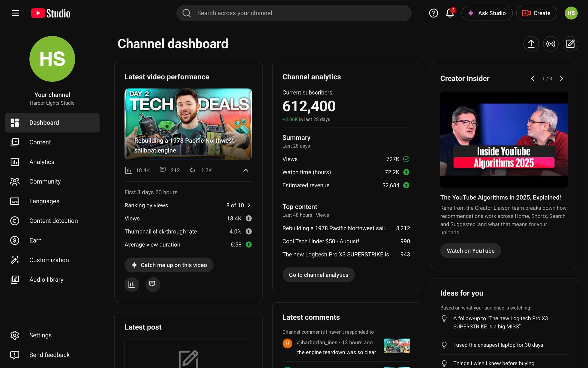Screen dimensions: 588x368
Task: Click Go to channel analytics
Action: coord(318,275)
